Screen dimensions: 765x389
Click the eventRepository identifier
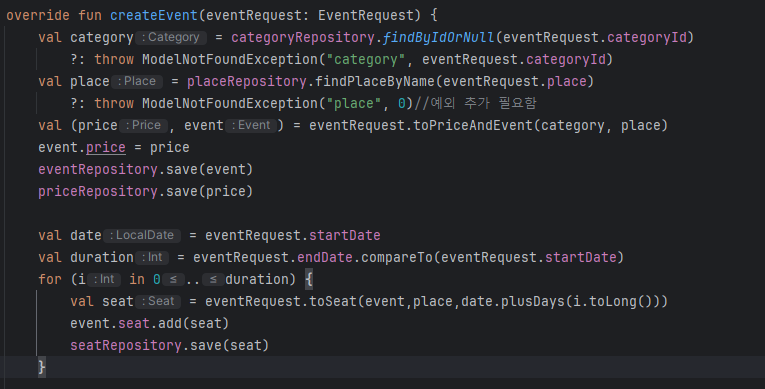tap(98, 169)
